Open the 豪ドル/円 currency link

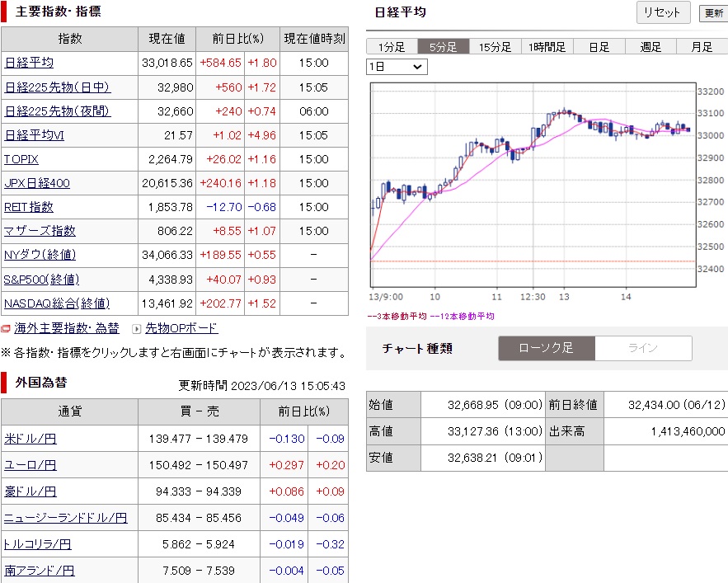pyautogui.click(x=31, y=491)
